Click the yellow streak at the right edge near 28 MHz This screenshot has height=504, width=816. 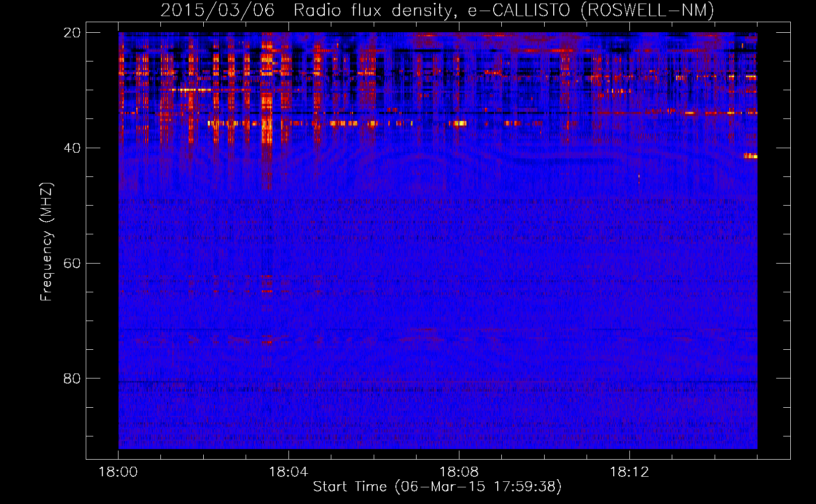(749, 77)
